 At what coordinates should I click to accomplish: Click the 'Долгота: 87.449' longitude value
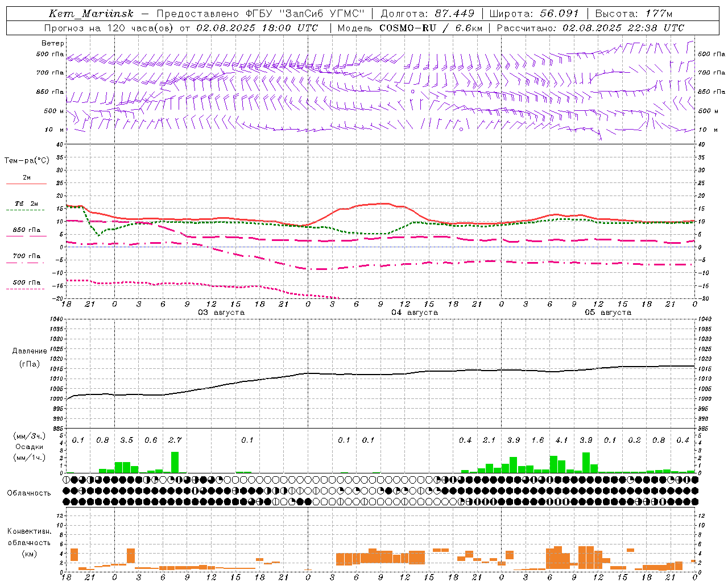pos(427,14)
